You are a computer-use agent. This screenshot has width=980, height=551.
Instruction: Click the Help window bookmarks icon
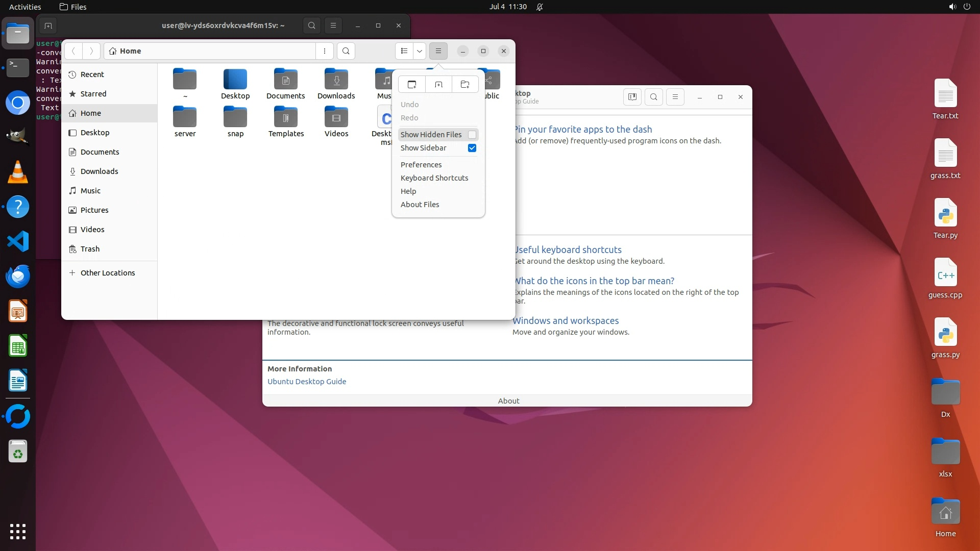632,97
